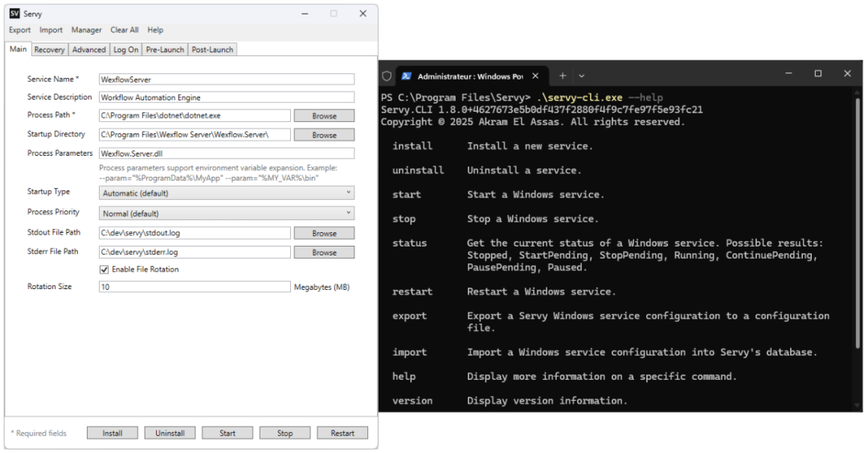Click the Startup Directory text field
This screenshot has width=868, height=453.
click(194, 134)
